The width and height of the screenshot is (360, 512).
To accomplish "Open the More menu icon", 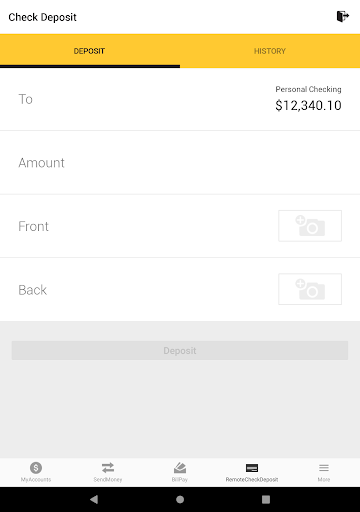I will (324, 472).
